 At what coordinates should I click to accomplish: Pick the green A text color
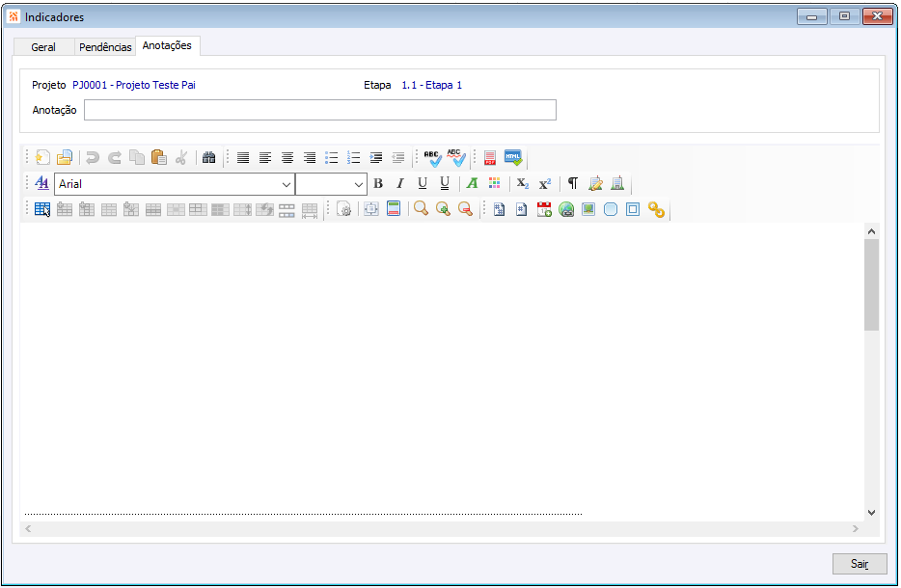[472, 183]
